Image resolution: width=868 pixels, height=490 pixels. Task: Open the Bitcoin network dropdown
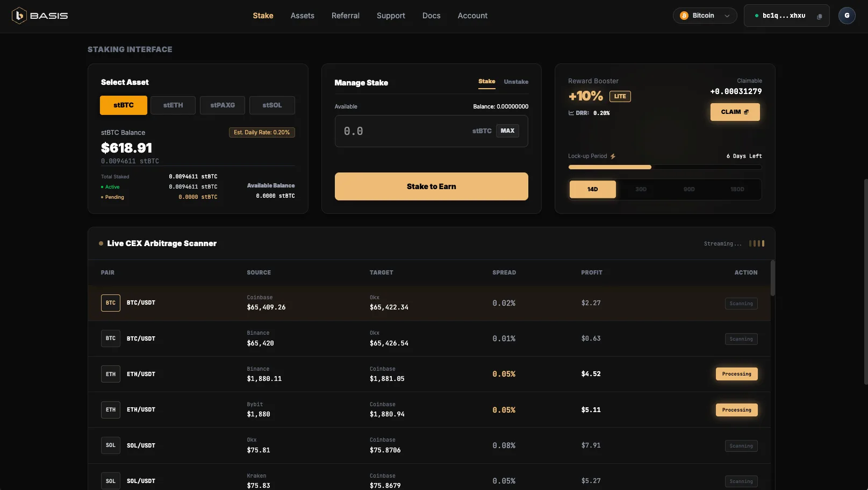[x=705, y=16]
